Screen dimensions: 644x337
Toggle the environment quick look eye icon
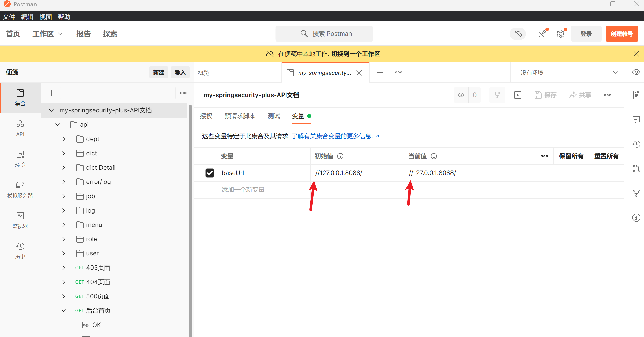tap(636, 72)
